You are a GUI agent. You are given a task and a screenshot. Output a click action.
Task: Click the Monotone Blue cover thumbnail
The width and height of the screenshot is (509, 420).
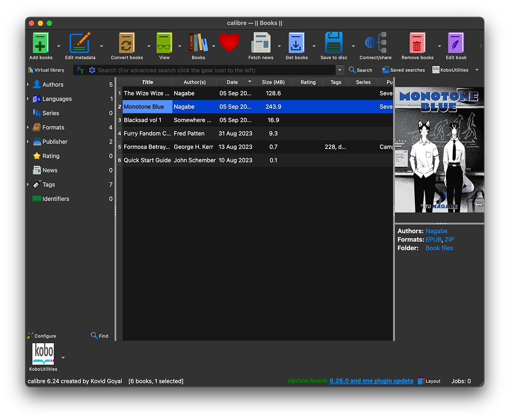439,150
